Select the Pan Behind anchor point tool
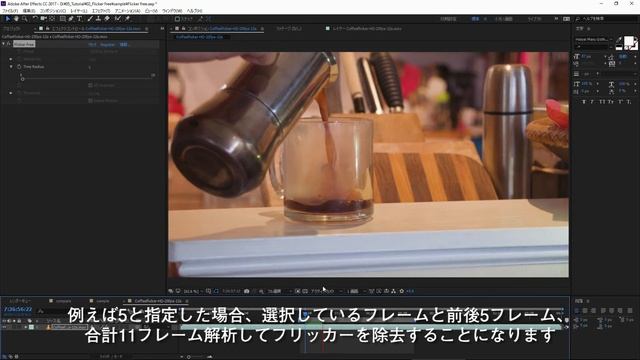 [52, 19]
